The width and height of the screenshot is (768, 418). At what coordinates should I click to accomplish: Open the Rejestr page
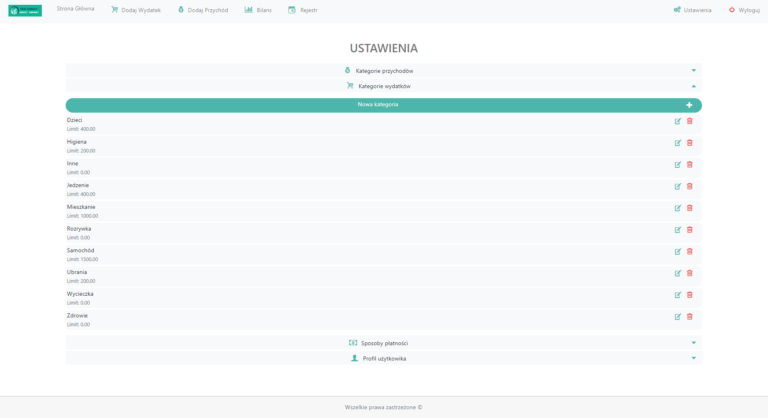303,10
